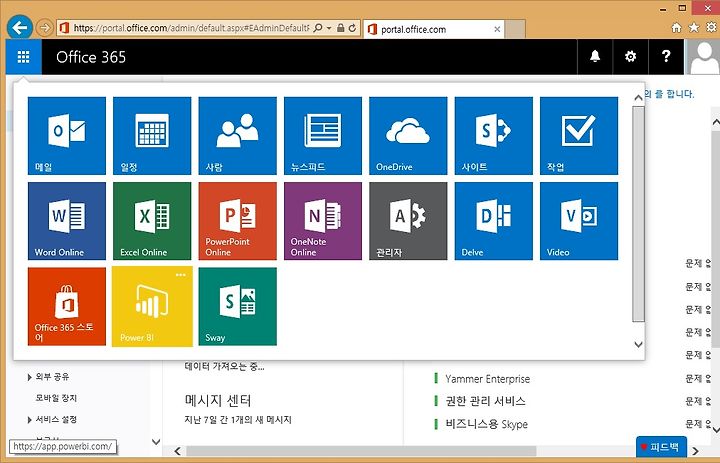
Task: Open notifications bell icon
Action: pos(595,56)
